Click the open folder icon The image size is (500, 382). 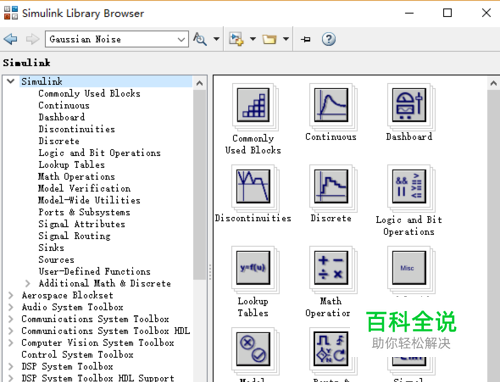click(x=269, y=39)
